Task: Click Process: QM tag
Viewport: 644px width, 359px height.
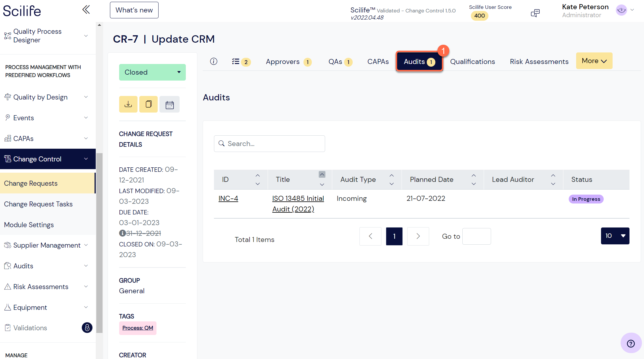Action: (x=138, y=328)
